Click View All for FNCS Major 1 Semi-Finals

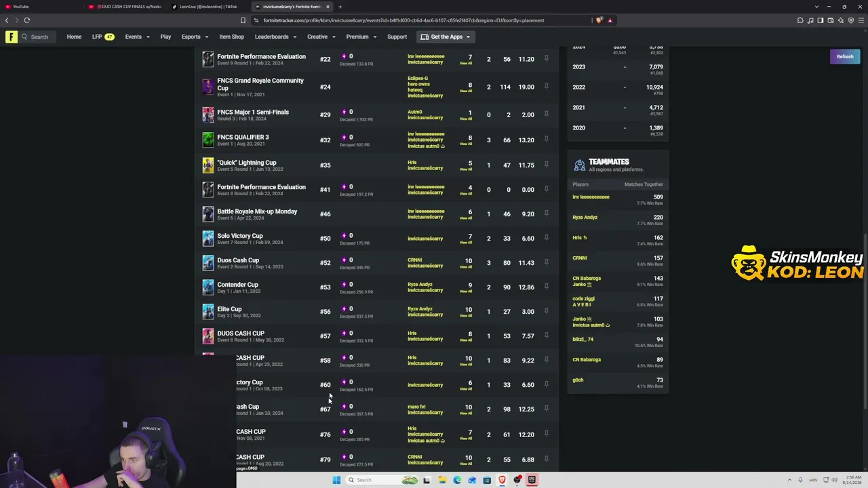click(466, 119)
